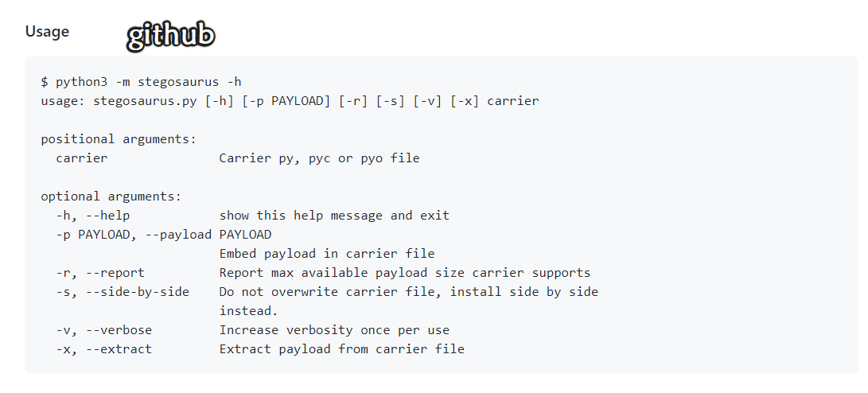The width and height of the screenshot is (868, 393).
Task: Click the 'carrier' positional argument name
Action: [81, 158]
